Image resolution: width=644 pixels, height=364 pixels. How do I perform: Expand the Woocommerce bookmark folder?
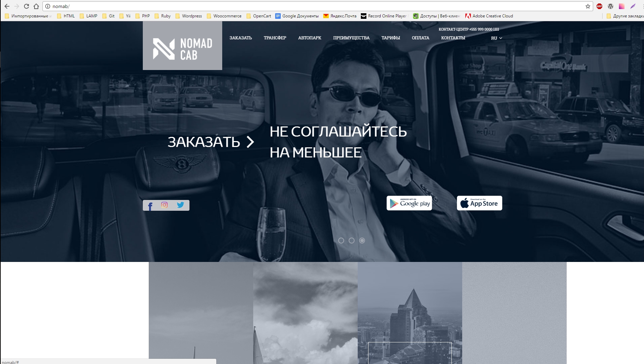pyautogui.click(x=224, y=16)
